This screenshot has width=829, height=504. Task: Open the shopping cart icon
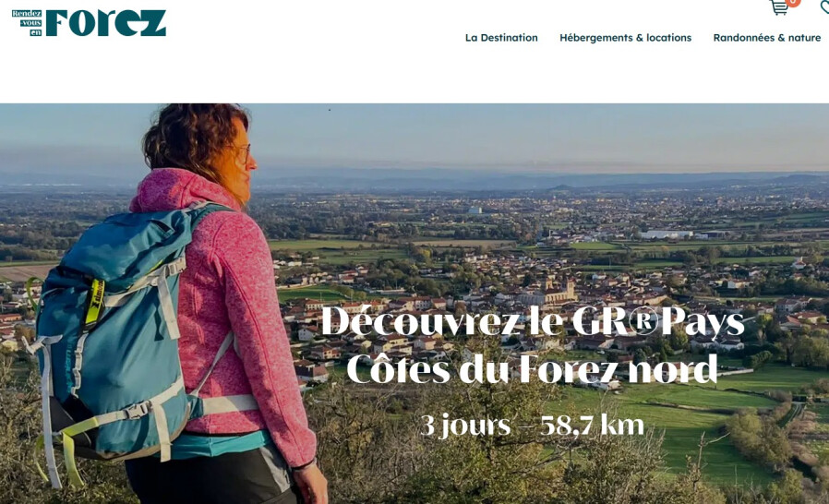(779, 7)
